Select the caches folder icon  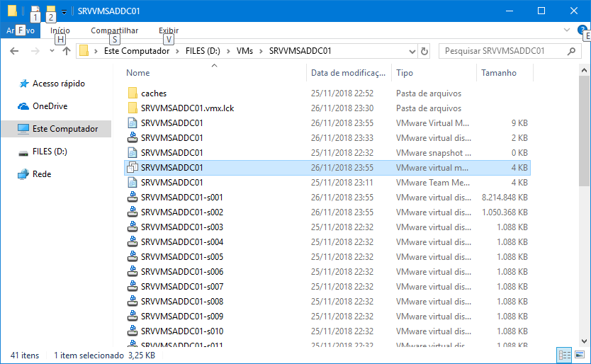[x=133, y=93]
